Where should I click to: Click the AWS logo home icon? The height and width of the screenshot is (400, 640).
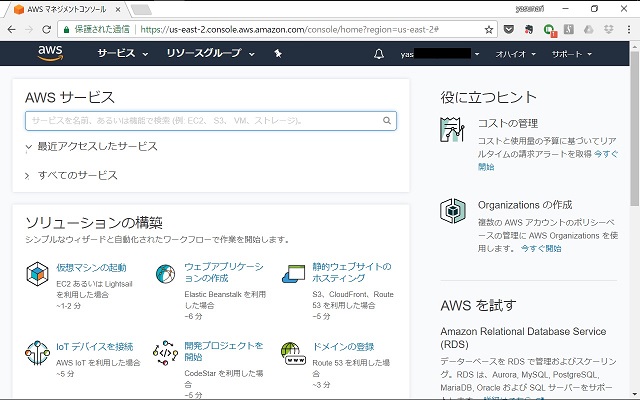click(50, 53)
